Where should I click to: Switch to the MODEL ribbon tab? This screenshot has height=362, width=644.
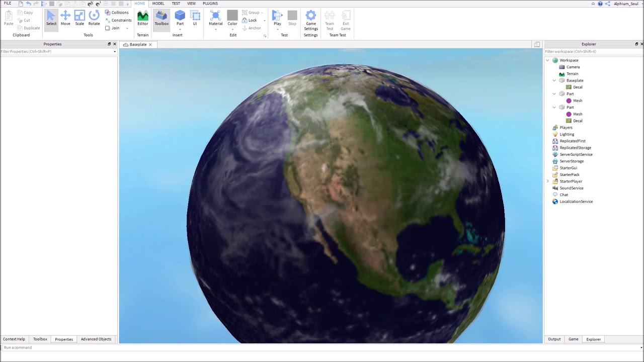coord(158,4)
